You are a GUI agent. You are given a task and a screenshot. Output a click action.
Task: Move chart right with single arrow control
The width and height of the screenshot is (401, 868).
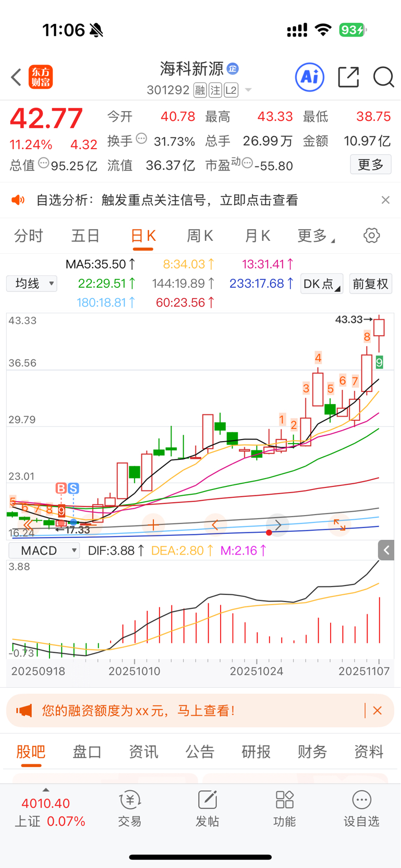tap(277, 524)
